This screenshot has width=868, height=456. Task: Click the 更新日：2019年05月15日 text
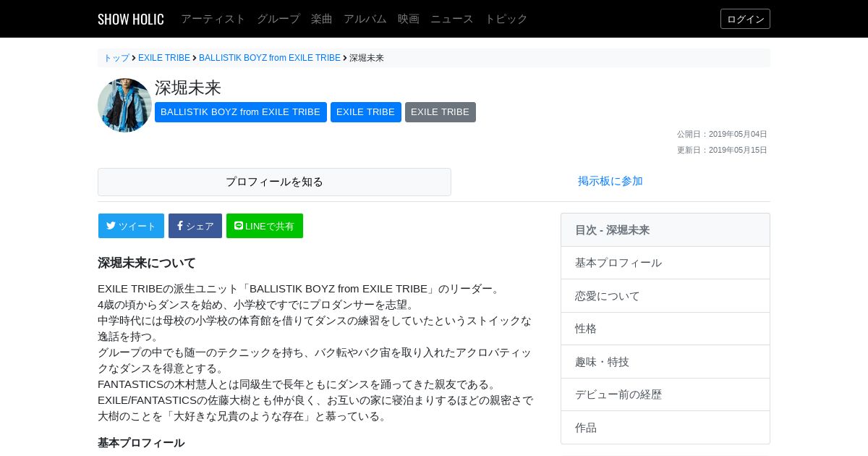pos(722,150)
